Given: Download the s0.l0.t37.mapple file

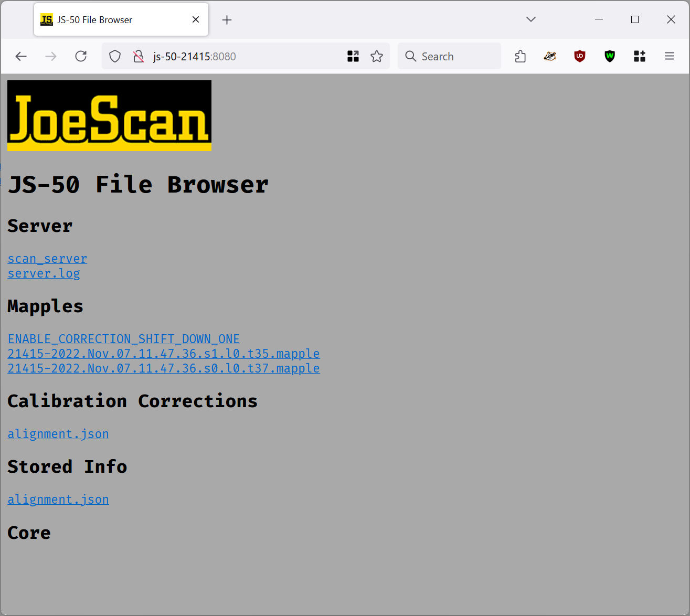Looking at the screenshot, I should (164, 368).
